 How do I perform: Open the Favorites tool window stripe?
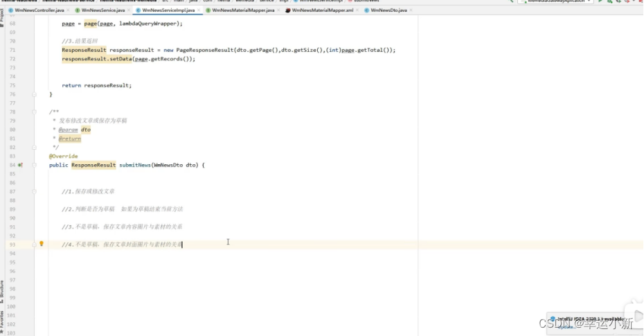coord(2,321)
